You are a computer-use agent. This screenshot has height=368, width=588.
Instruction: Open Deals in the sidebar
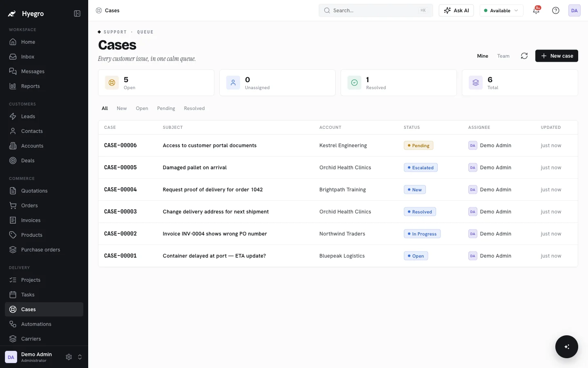(x=44, y=160)
